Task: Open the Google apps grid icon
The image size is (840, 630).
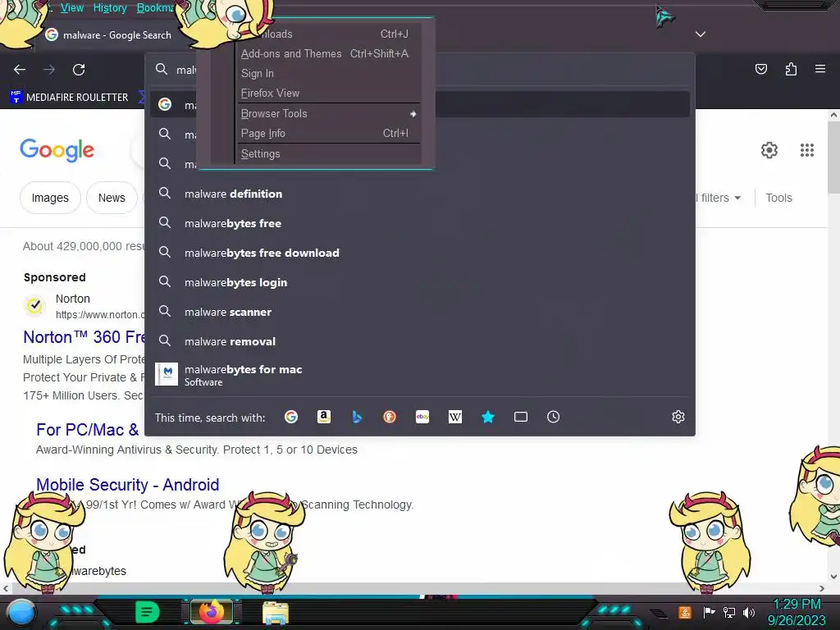Action: (x=807, y=150)
